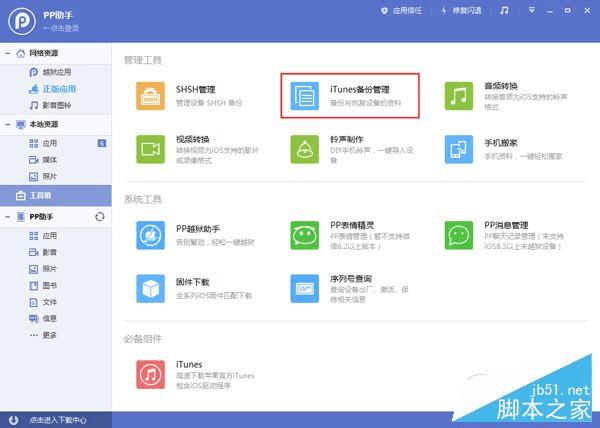
Task: Click the 应用信任 text button
Action: [408, 11]
